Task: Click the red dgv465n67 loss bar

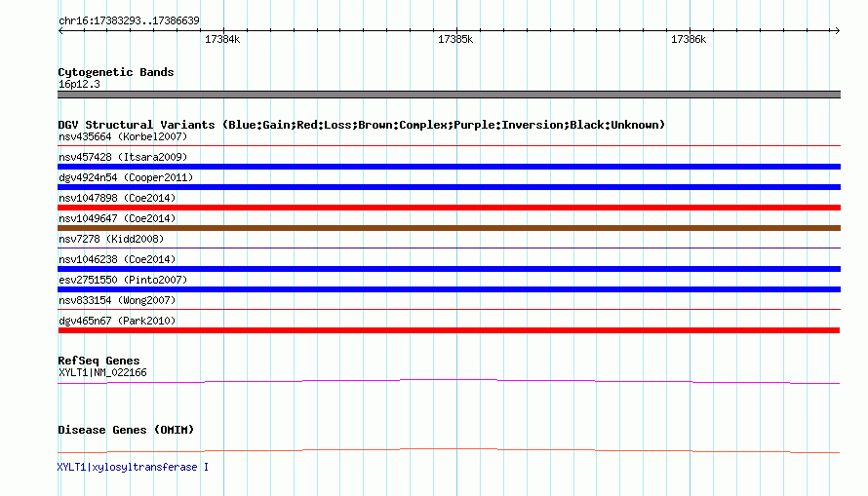Action: 449,330
